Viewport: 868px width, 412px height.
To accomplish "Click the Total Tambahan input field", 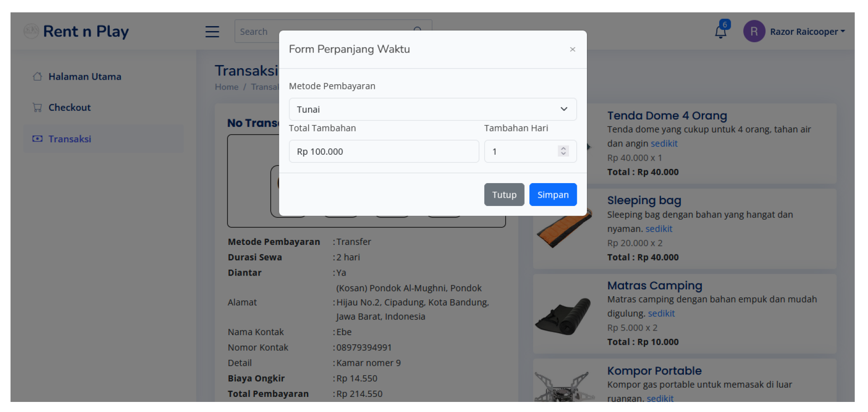I will (x=384, y=151).
